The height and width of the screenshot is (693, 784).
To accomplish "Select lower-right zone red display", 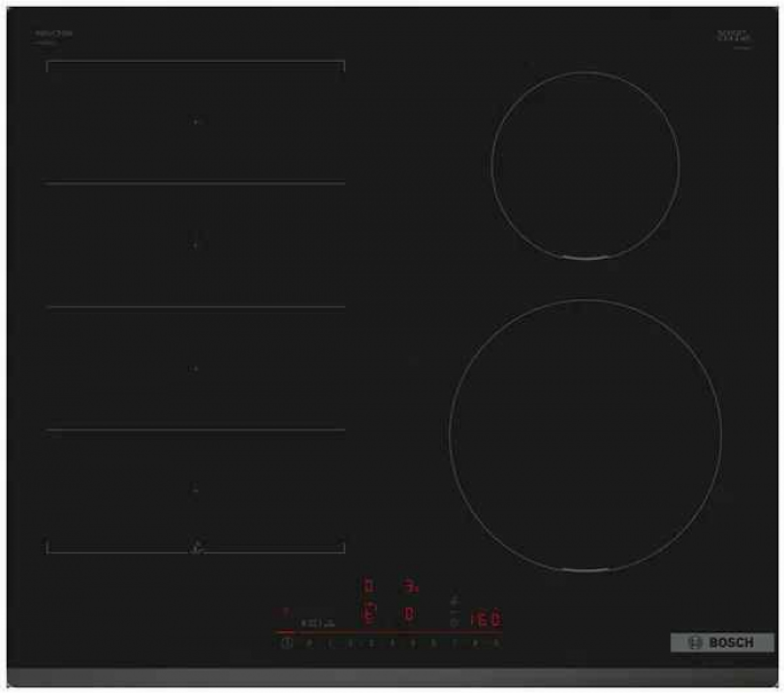I will click(409, 614).
